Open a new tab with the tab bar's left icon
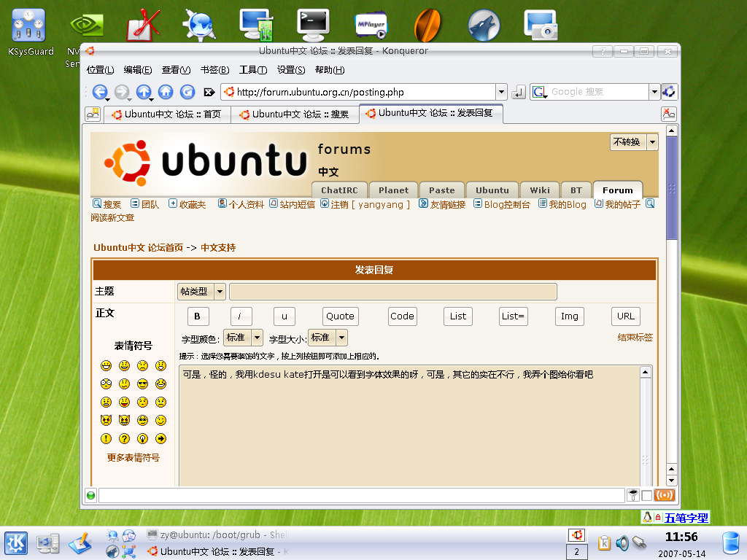The height and width of the screenshot is (560, 747). pos(93,114)
